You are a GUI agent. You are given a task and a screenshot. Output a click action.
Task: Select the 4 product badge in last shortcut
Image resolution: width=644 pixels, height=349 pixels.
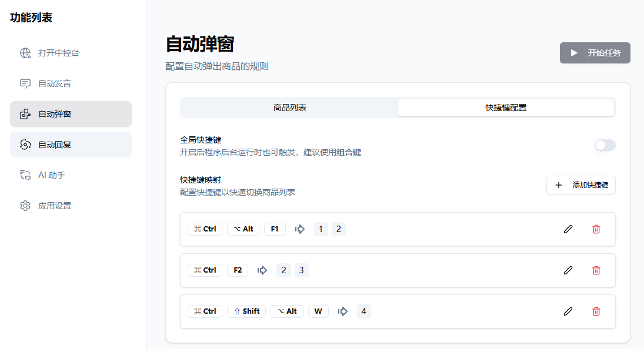363,311
